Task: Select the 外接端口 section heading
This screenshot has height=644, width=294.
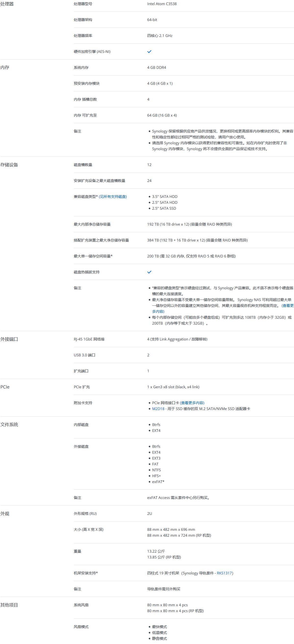Action: pyautogui.click(x=9, y=339)
